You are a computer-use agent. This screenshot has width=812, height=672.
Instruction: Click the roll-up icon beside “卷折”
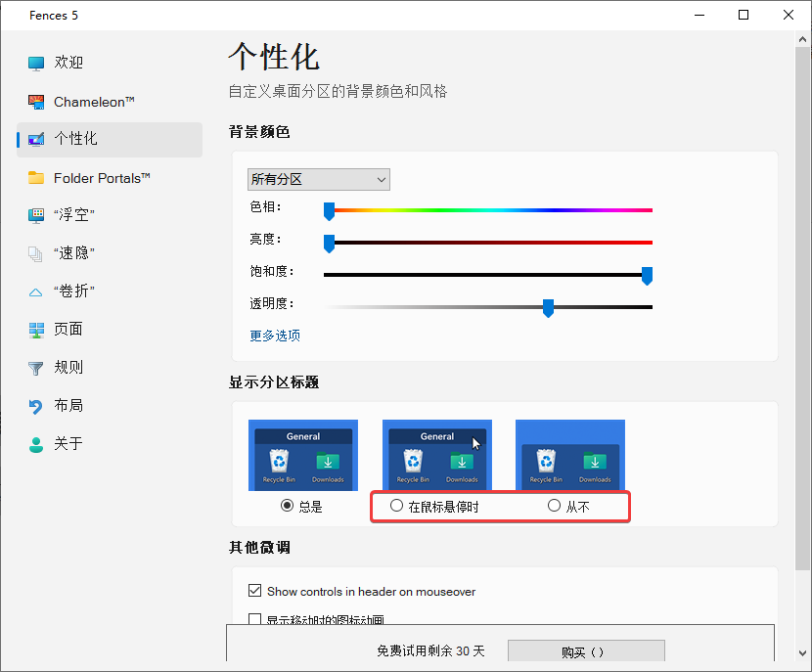tap(36, 292)
